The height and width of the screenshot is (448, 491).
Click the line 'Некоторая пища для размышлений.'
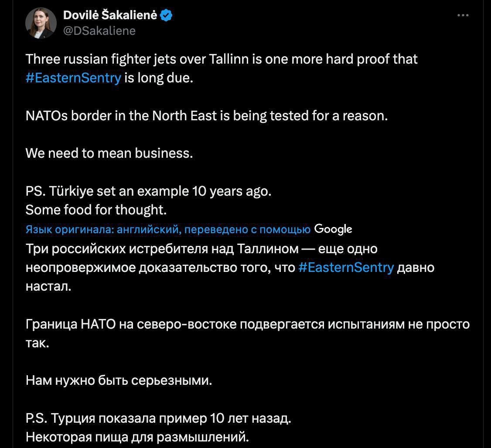(x=137, y=437)
